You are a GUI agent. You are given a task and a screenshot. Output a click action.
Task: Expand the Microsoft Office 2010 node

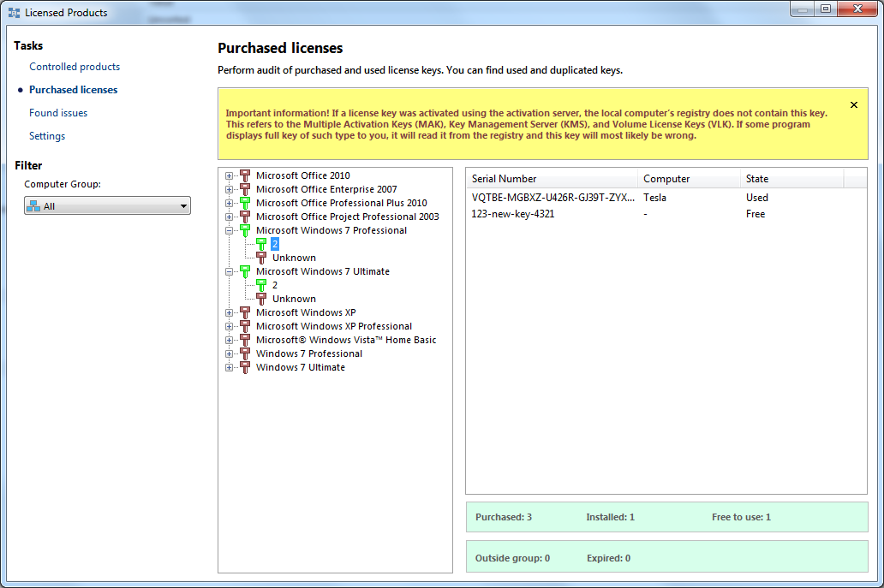(x=229, y=175)
